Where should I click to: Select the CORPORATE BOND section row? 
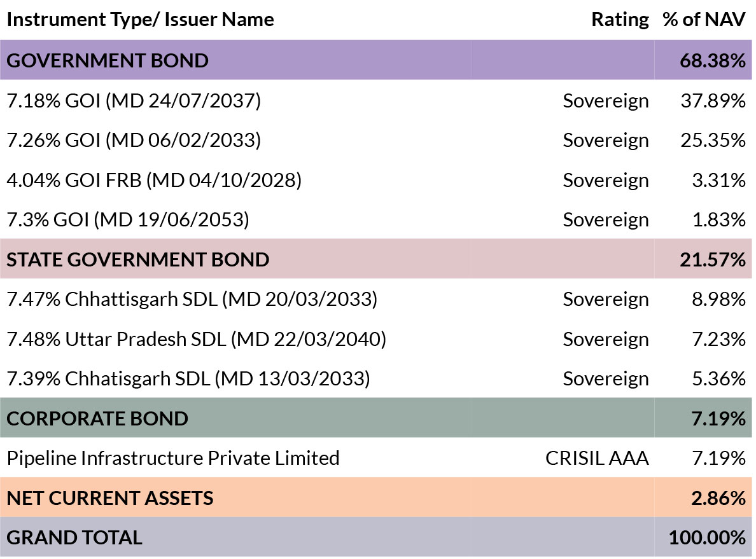coord(376,418)
